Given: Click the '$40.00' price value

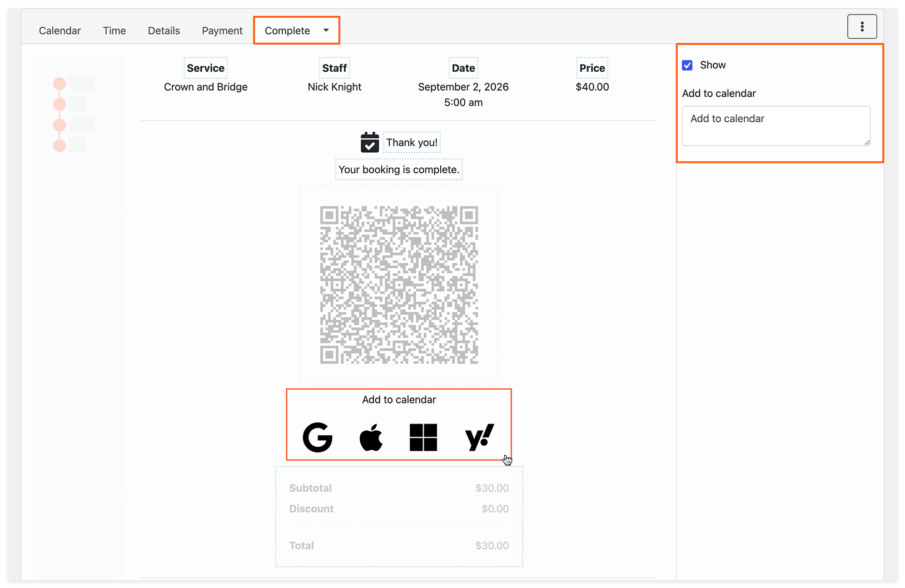Looking at the screenshot, I should 592,87.
